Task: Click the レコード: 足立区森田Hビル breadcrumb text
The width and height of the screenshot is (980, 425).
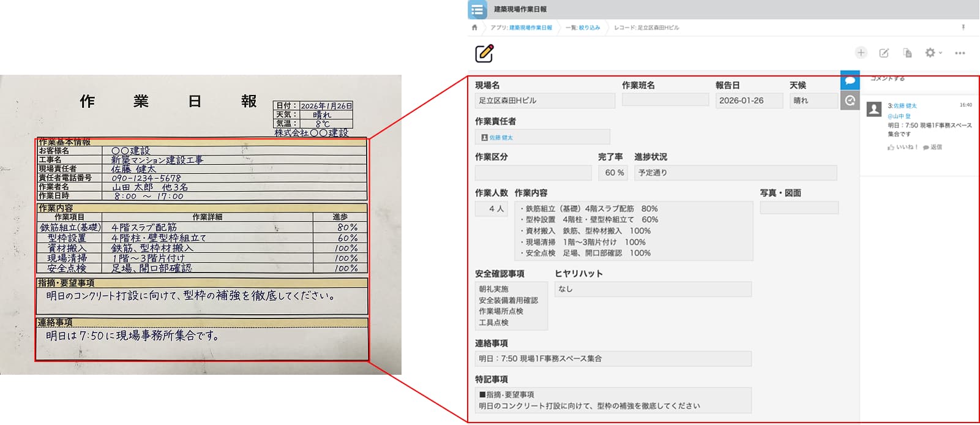Action: click(x=646, y=28)
